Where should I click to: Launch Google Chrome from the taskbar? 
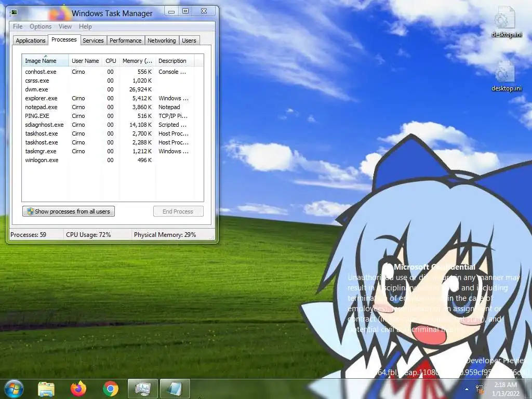pos(110,389)
